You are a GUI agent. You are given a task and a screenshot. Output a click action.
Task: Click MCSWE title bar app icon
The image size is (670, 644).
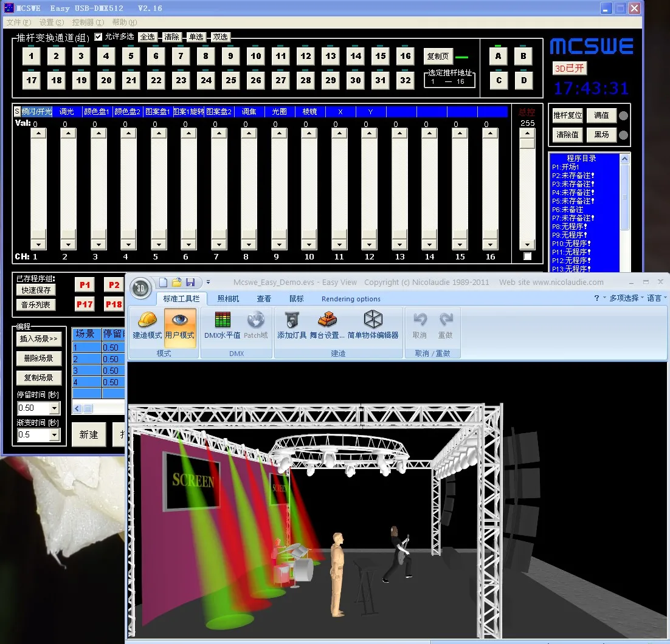(9, 8)
